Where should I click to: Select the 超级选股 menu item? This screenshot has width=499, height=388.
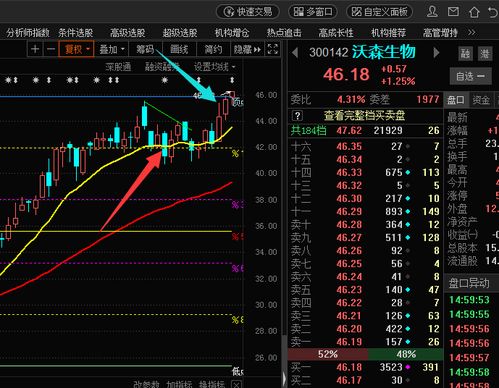pos(180,33)
